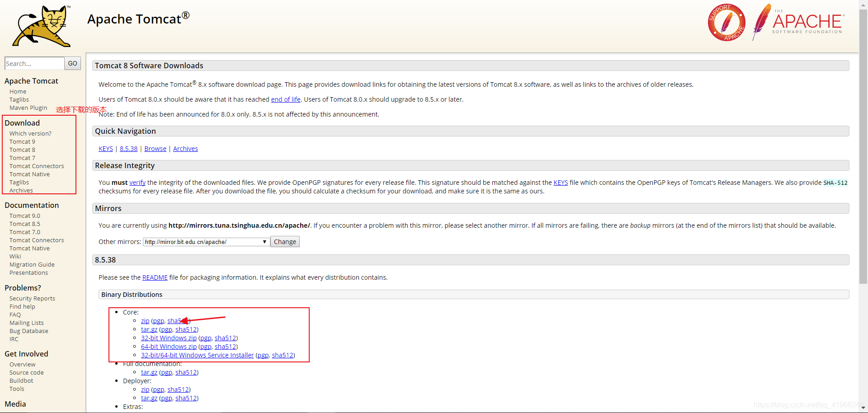Viewport: 868px width, 413px height.
Task: Open the Apache Software Foundation feather logo
Action: click(798, 22)
